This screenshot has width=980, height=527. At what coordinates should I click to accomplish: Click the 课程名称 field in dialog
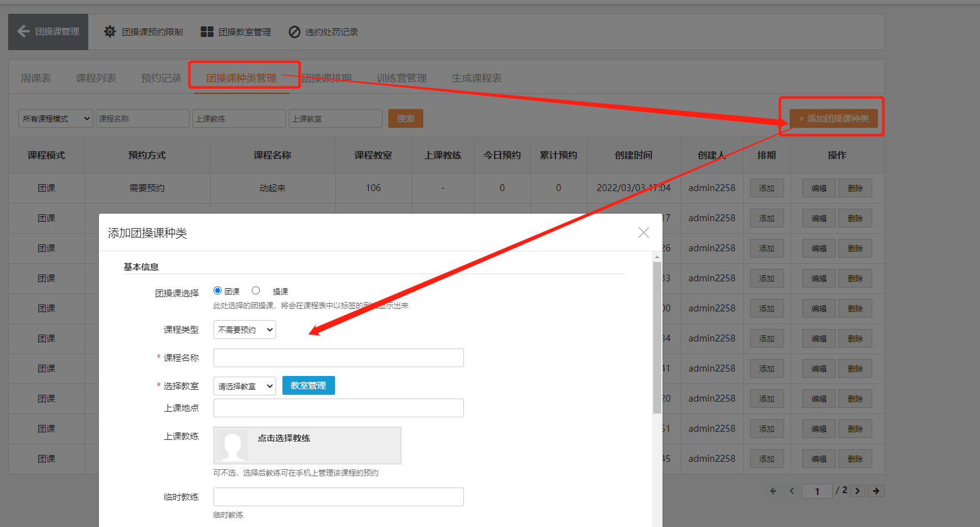pyautogui.click(x=338, y=358)
